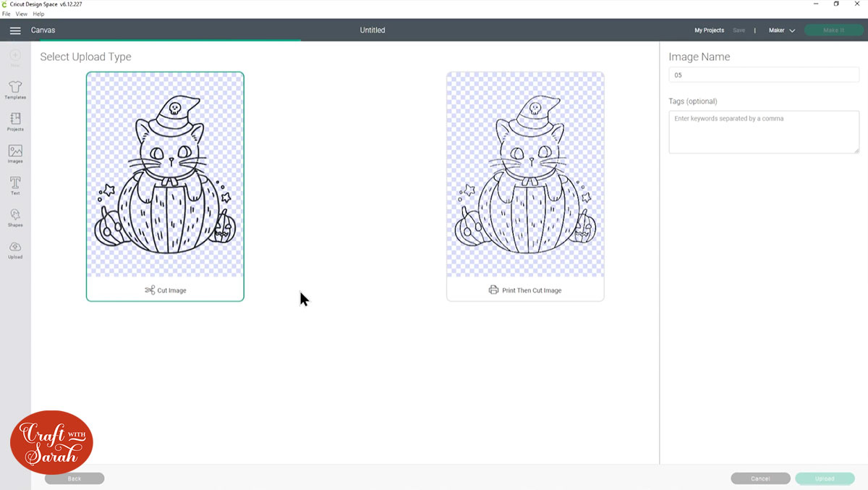The height and width of the screenshot is (490, 868).
Task: Select the Cut Image upload type card
Action: (165, 187)
